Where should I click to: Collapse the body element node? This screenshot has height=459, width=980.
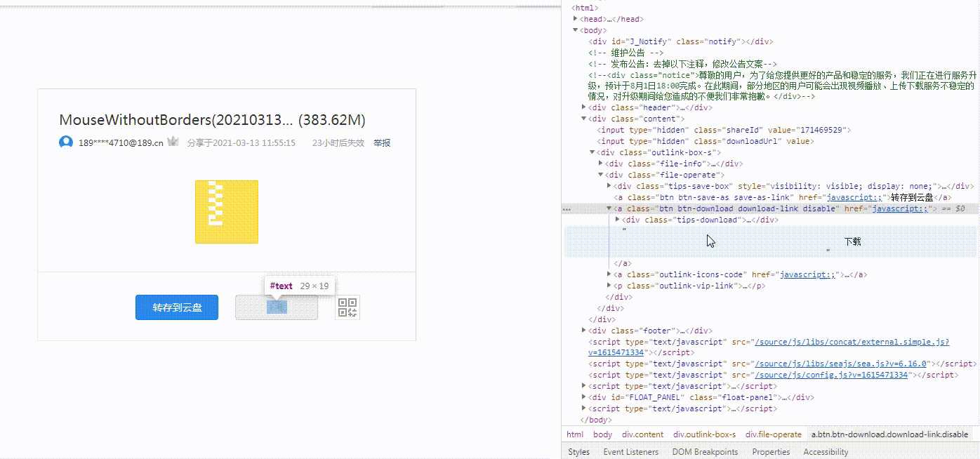point(576,30)
